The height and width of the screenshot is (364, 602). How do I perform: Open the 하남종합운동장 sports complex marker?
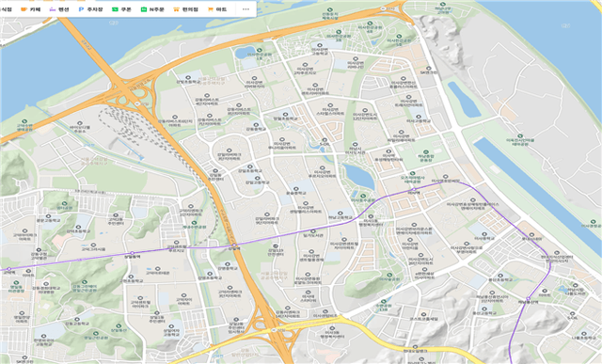pyautogui.click(x=425, y=152)
